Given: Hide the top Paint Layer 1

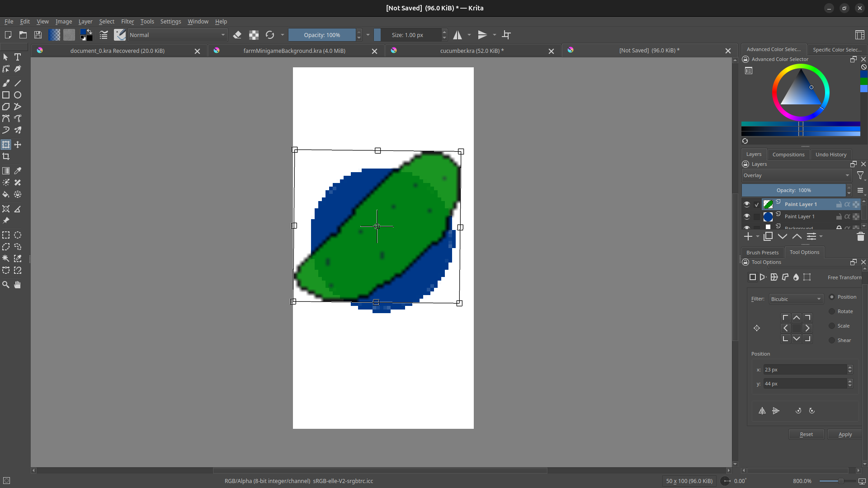Looking at the screenshot, I should click(x=747, y=204).
